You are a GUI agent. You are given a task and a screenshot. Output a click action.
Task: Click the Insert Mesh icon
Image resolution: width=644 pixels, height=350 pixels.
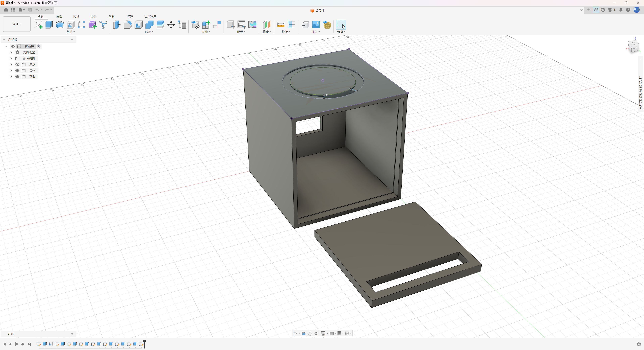click(x=327, y=25)
